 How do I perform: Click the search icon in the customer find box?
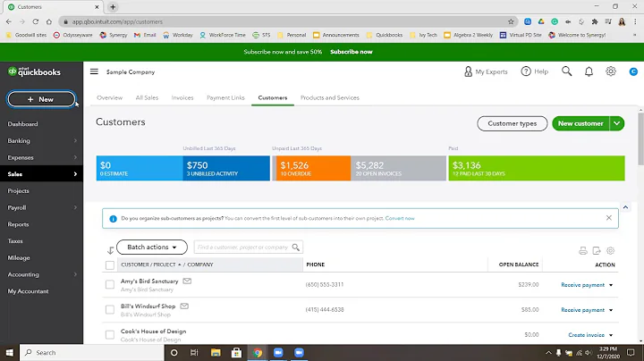296,247
